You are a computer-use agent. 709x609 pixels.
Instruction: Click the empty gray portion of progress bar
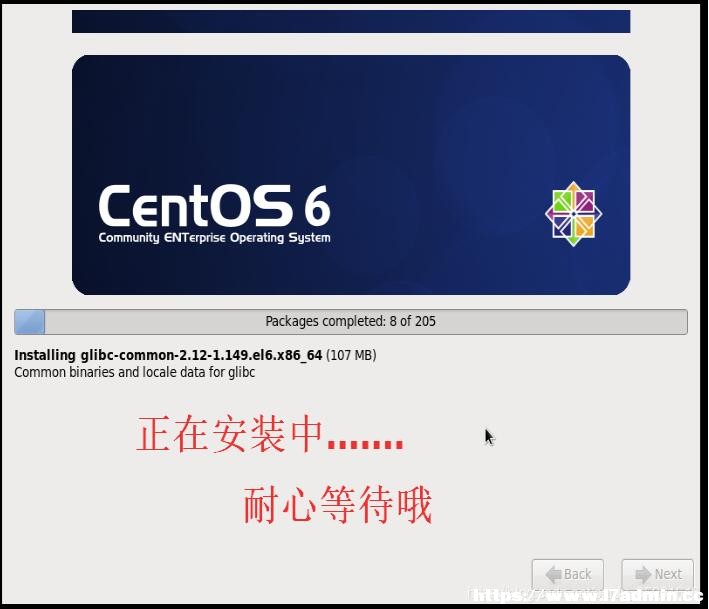pyautogui.click(x=366, y=322)
